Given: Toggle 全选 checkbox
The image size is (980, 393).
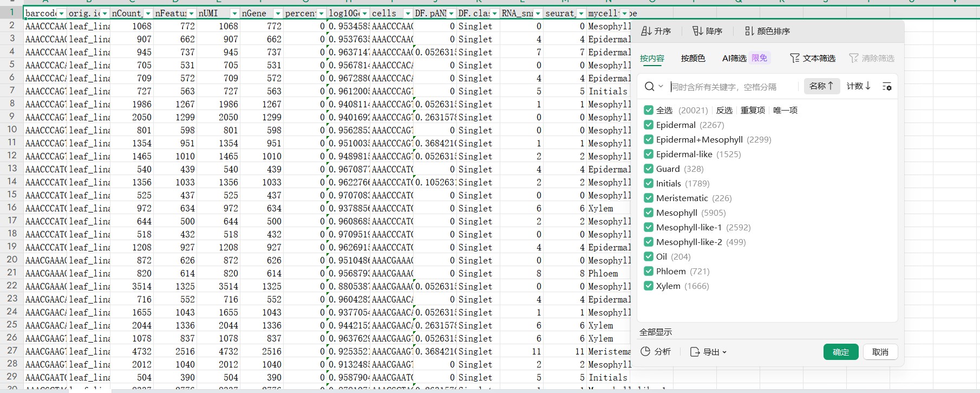Looking at the screenshot, I should 649,110.
